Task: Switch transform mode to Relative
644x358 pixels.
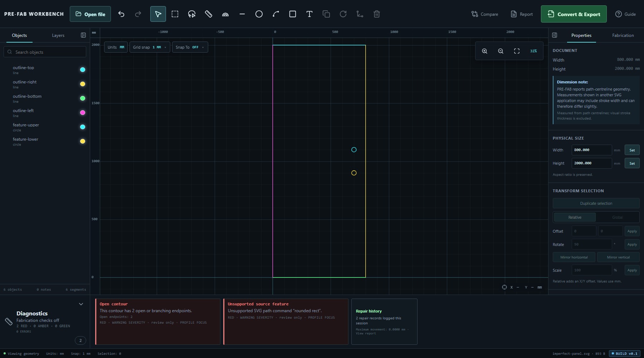Action: (575, 217)
